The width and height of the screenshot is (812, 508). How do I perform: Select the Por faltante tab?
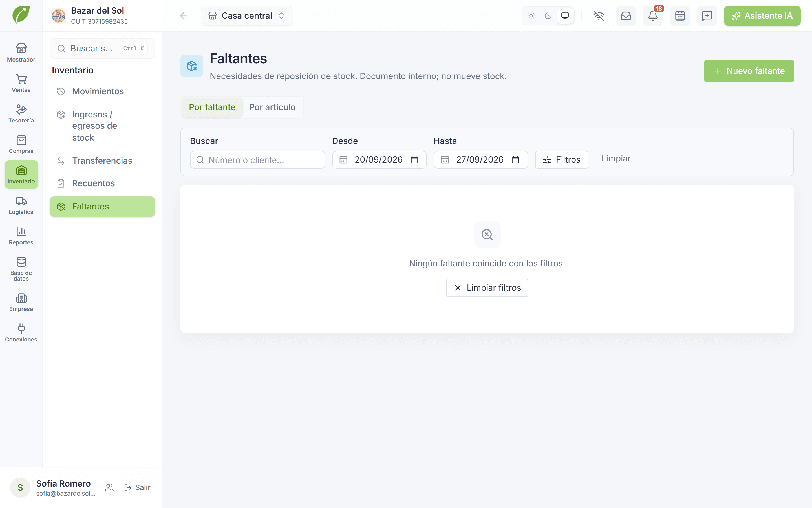[212, 107]
